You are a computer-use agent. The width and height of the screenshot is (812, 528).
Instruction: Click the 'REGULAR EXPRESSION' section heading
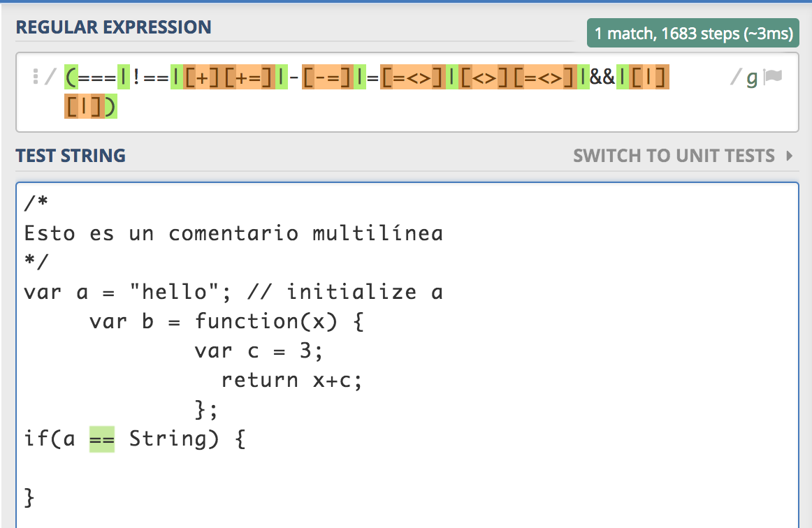(113, 27)
